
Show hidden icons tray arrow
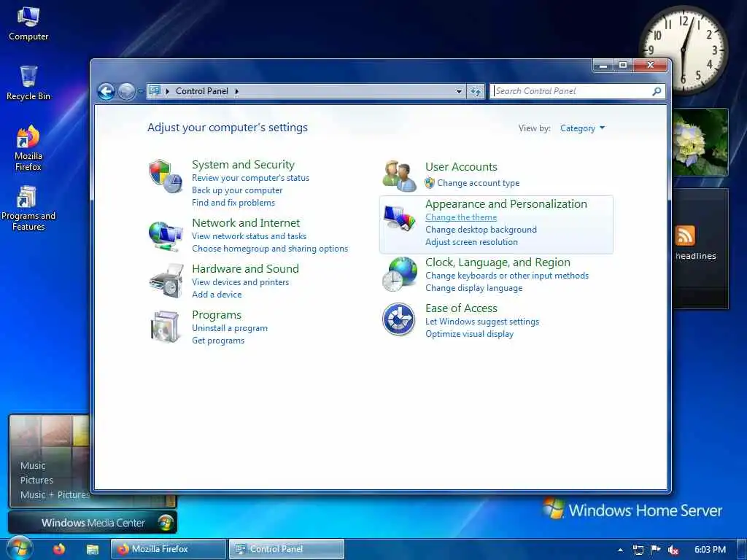(620, 550)
